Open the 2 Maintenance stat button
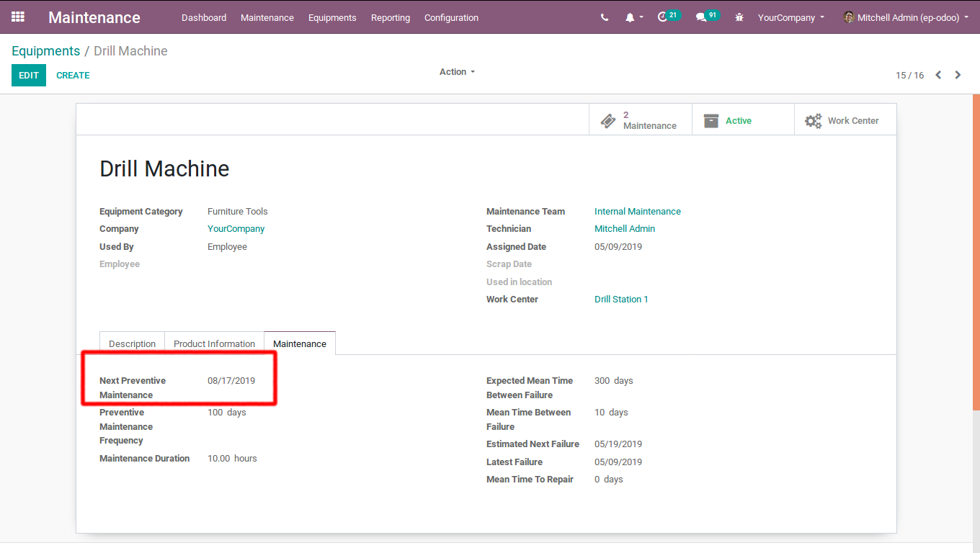Screen dimensions: 980x553 tap(641, 120)
